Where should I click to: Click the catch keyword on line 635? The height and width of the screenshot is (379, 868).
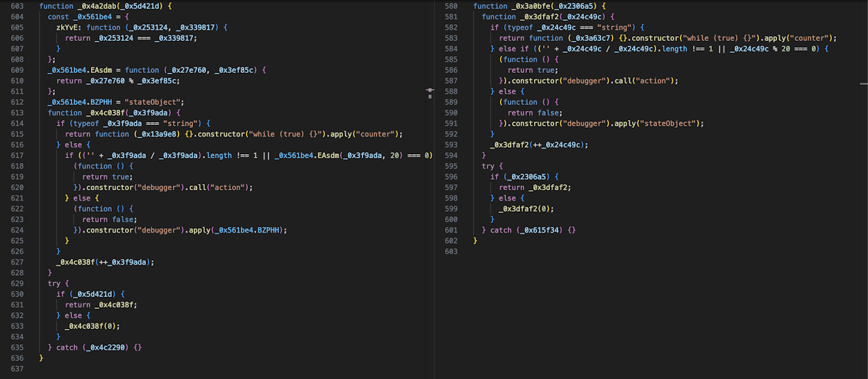(67, 347)
